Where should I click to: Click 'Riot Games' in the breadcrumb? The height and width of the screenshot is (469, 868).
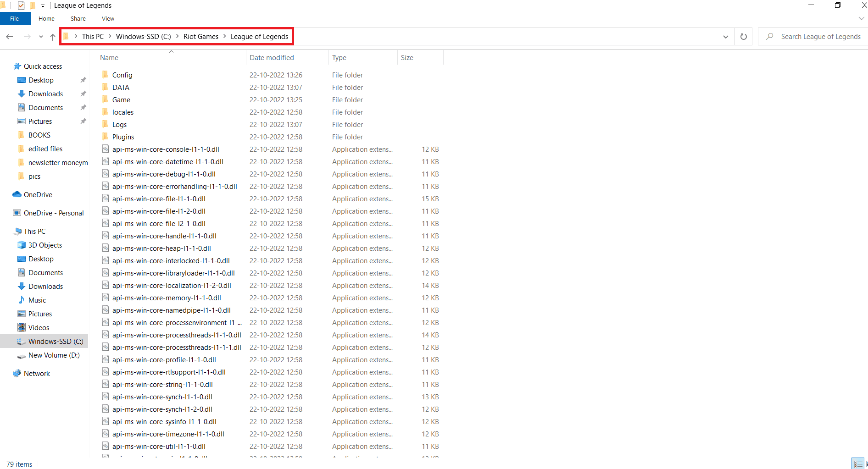coord(201,37)
